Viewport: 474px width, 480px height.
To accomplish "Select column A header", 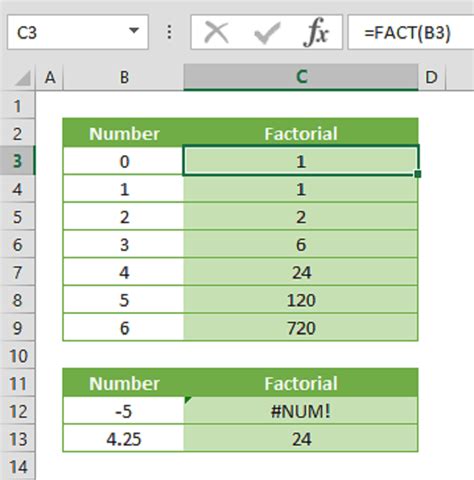I will point(50,78).
